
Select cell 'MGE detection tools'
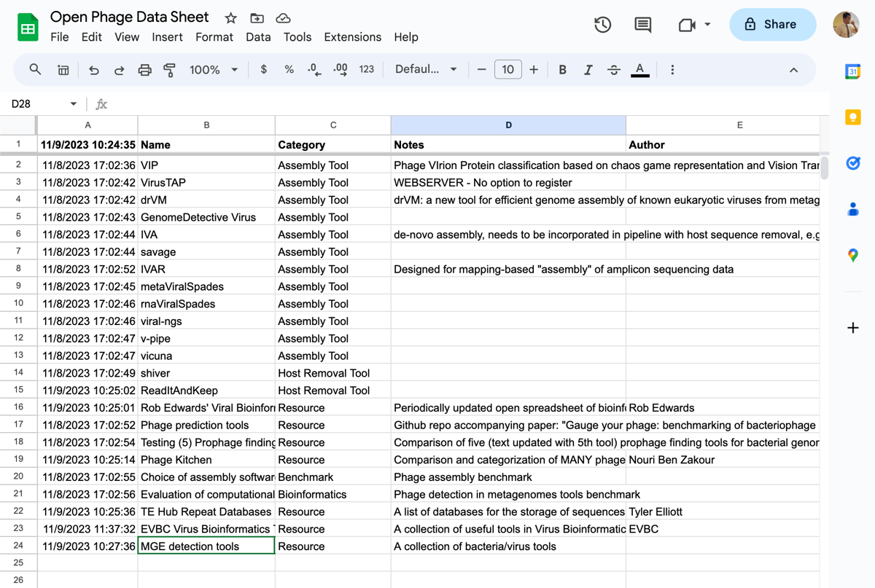[206, 546]
